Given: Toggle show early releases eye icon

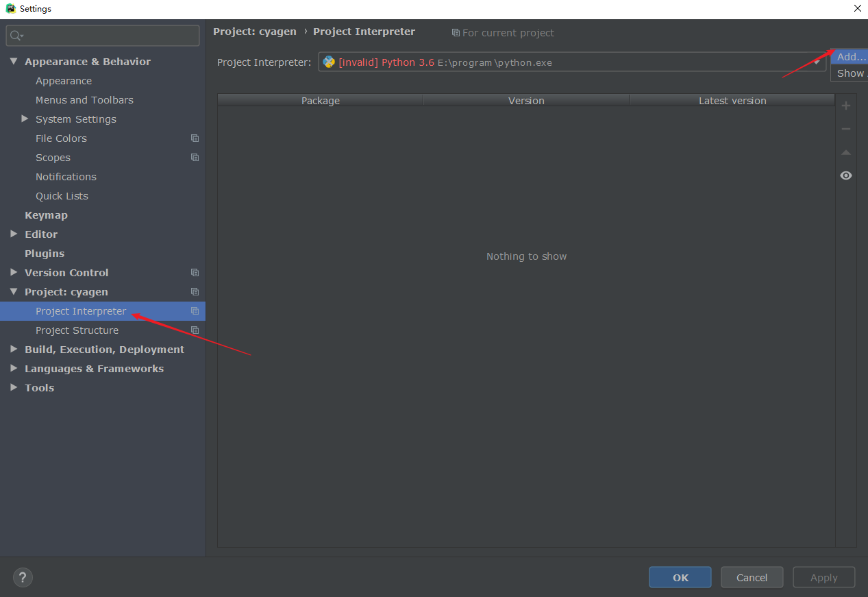Looking at the screenshot, I should 846,175.
